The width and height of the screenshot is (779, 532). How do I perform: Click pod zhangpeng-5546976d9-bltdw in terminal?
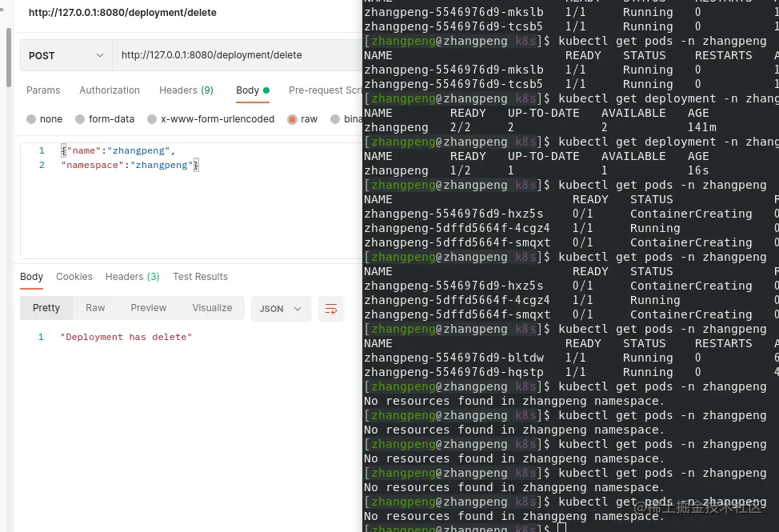454,358
